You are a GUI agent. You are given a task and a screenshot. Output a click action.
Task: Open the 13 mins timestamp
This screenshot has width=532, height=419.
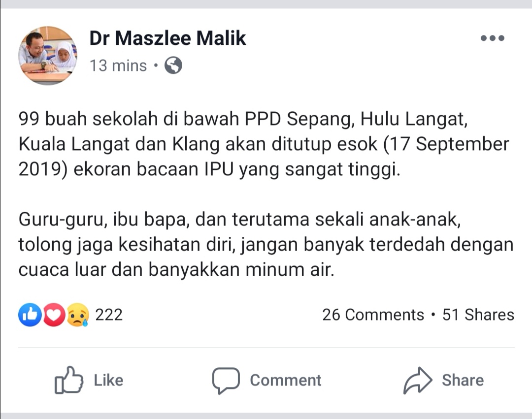point(118,65)
